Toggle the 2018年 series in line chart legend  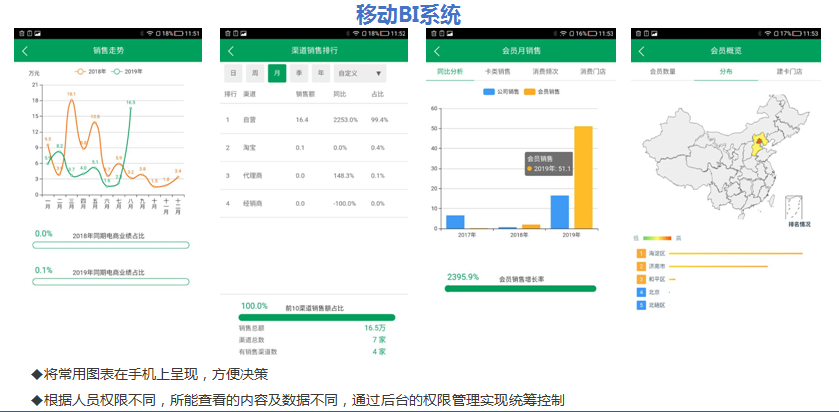coord(90,71)
